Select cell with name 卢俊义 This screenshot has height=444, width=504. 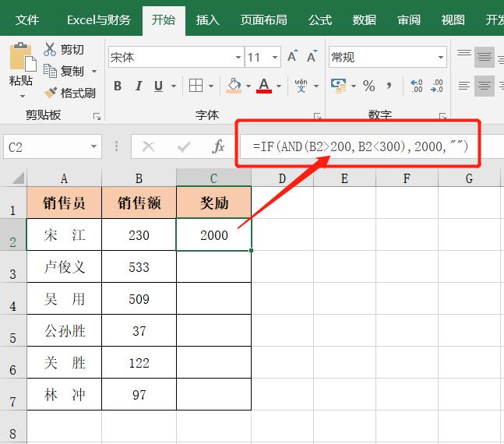[65, 267]
